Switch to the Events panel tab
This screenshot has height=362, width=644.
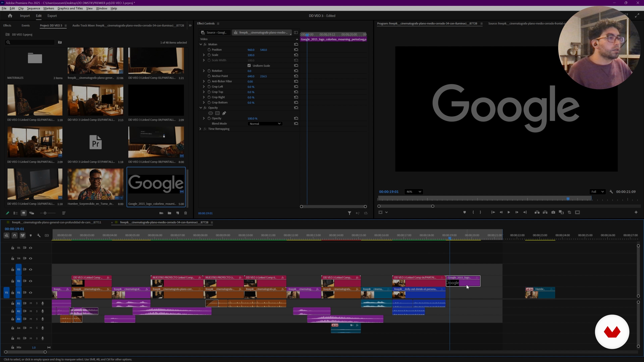pos(25,25)
